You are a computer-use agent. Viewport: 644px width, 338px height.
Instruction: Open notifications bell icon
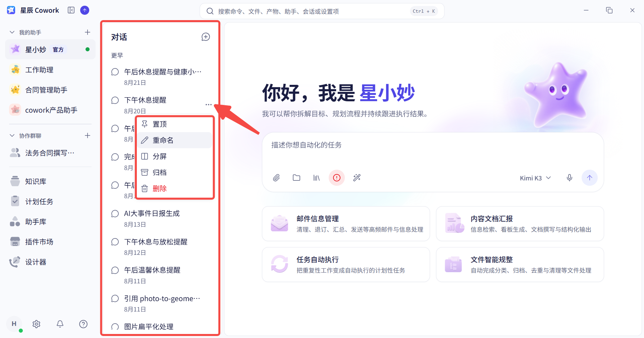(60, 324)
